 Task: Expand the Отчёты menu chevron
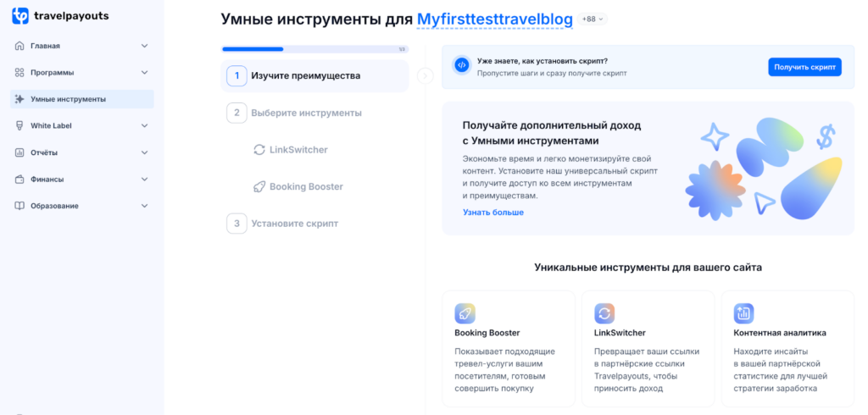[x=144, y=152]
